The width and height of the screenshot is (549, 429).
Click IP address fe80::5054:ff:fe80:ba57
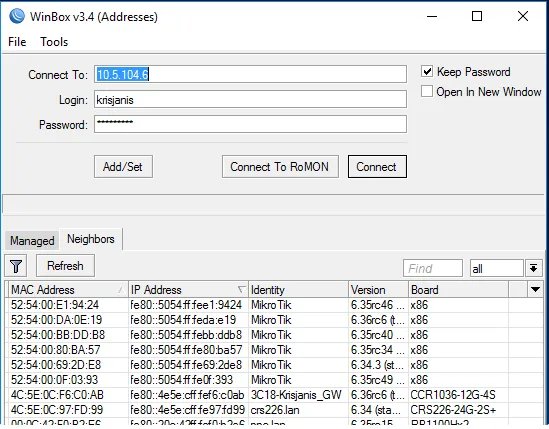coord(186,350)
